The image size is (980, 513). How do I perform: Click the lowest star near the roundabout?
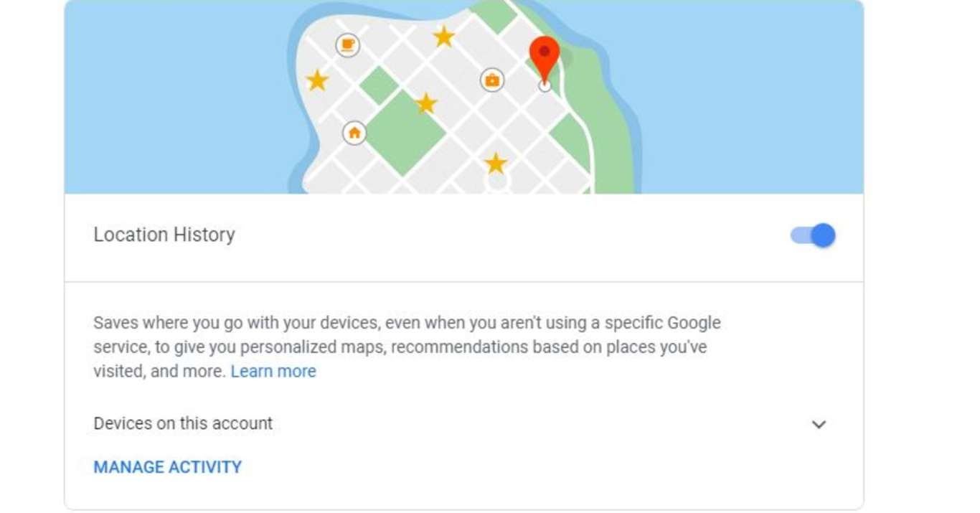[x=496, y=164]
